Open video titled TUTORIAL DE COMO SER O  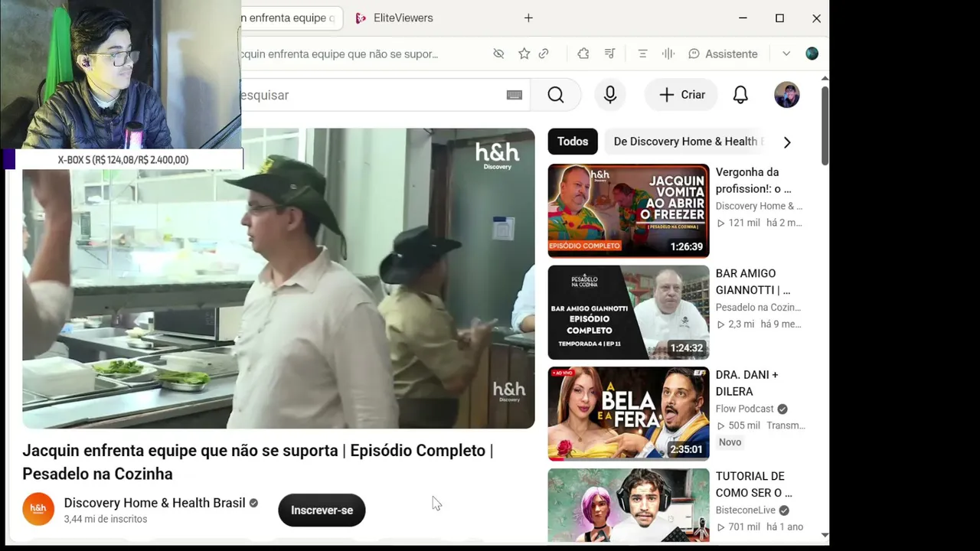[x=754, y=484]
